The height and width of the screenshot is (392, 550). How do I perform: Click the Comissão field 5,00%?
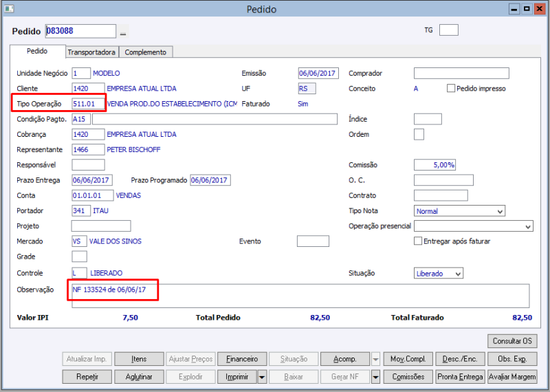(434, 165)
